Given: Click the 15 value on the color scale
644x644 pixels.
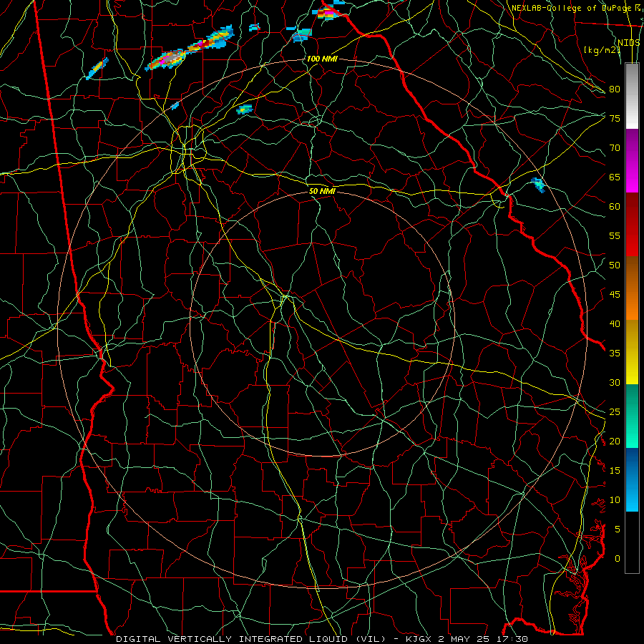Looking at the screenshot, I should click(615, 471).
